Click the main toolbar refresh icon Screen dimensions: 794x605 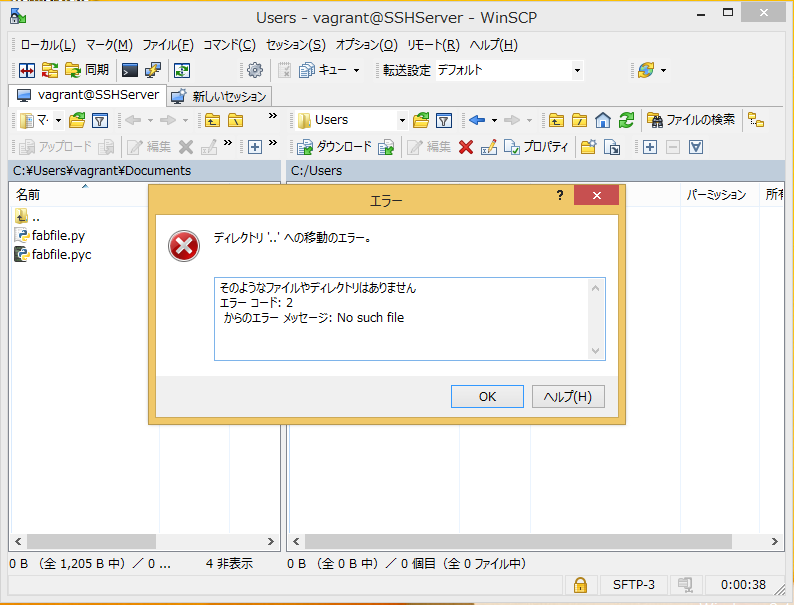[x=182, y=70]
